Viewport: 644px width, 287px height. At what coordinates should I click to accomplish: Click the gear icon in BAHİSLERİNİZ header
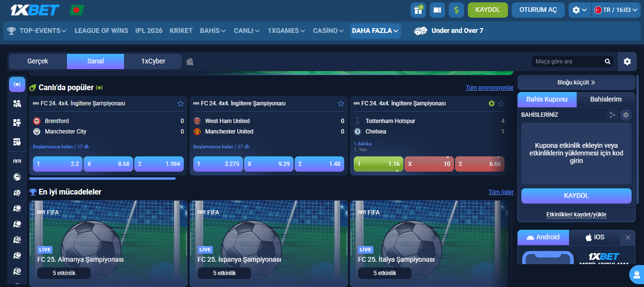(626, 115)
